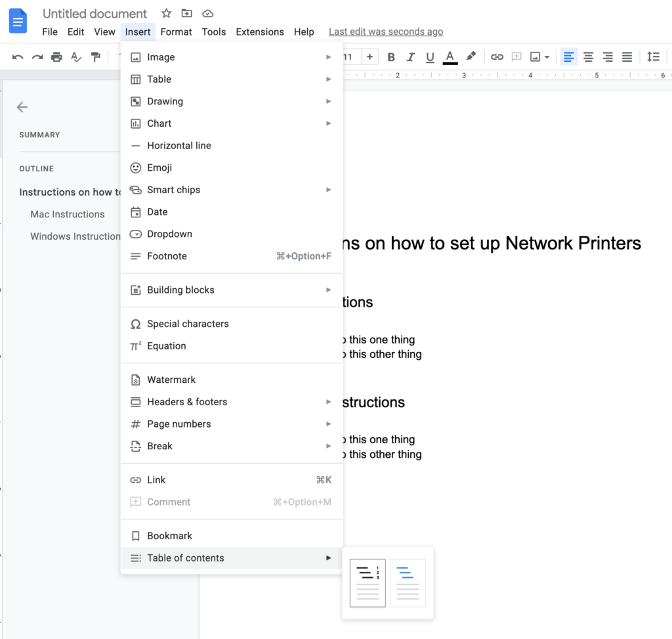Click the insert link toolbar icon

[497, 57]
